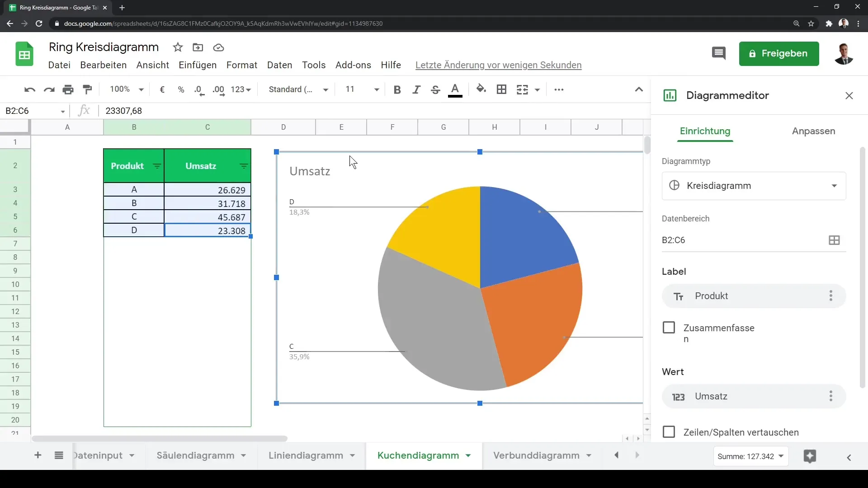This screenshot has width=868, height=488.
Task: Click the redo arrow icon
Action: (x=49, y=89)
